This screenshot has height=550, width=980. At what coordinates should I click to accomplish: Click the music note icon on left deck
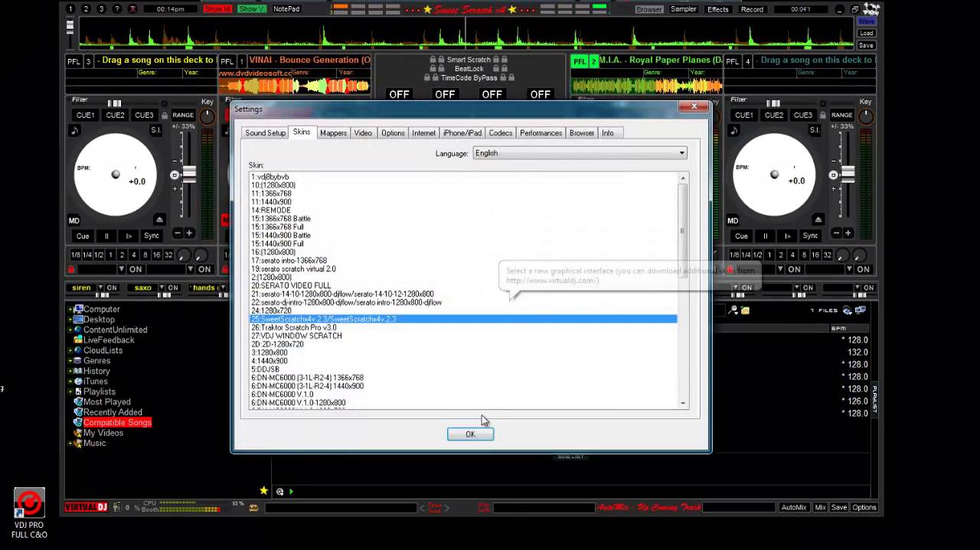click(75, 130)
